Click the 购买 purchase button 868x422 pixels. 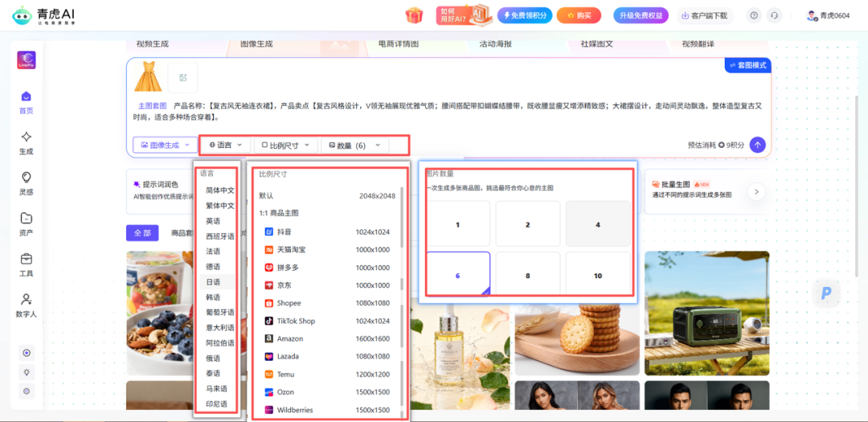pos(579,15)
